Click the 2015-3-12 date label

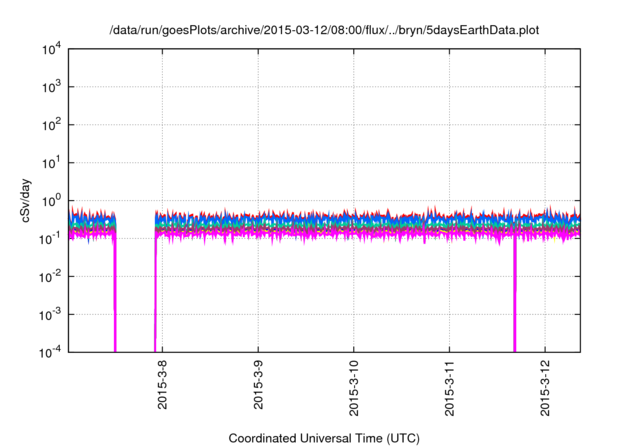click(x=545, y=388)
